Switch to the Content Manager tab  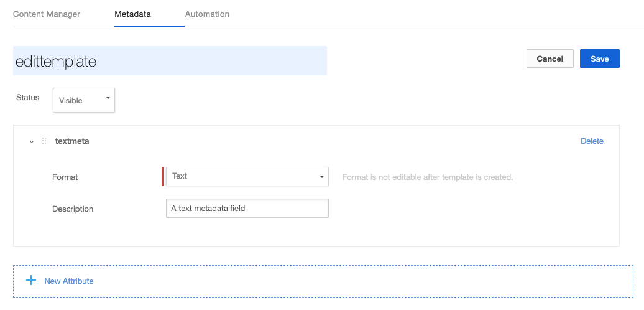coord(47,14)
